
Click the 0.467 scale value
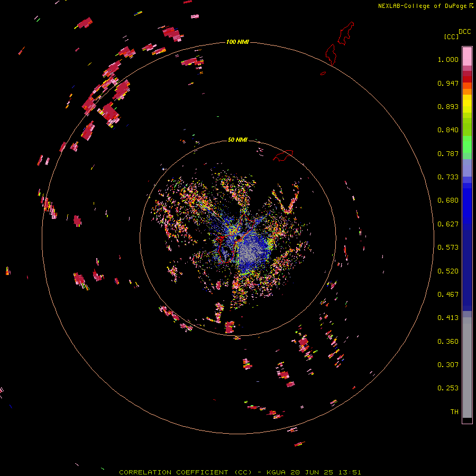pyautogui.click(x=448, y=295)
